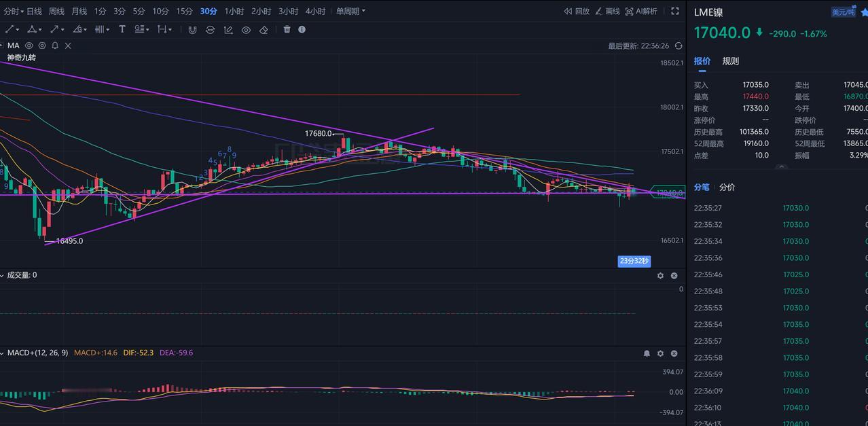Toggle the drawing visibility eye icon
Image resolution: width=868 pixels, height=426 pixels.
pos(246,29)
